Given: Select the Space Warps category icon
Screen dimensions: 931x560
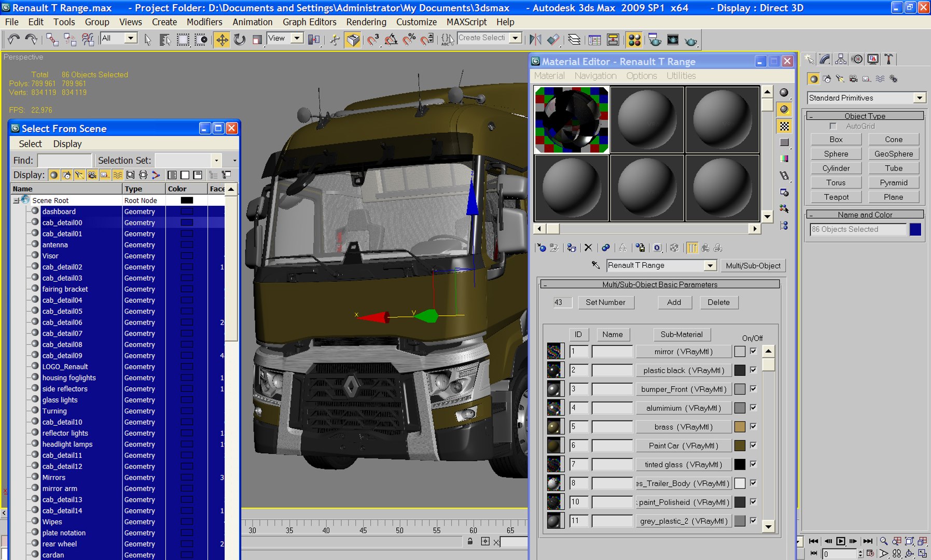Looking at the screenshot, I should 880,79.
